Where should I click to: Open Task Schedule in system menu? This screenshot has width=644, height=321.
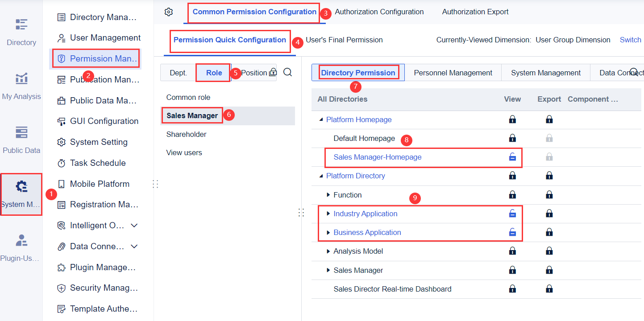tap(97, 163)
